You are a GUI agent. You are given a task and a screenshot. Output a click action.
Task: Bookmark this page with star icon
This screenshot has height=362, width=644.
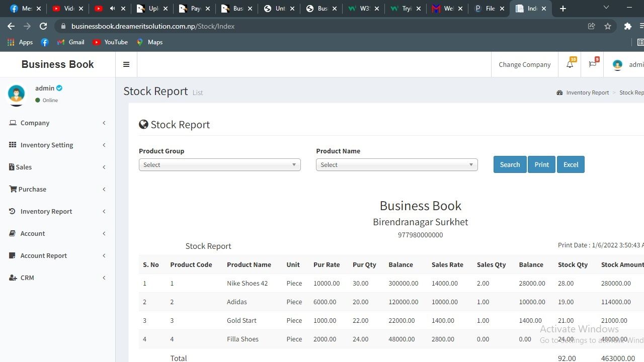click(608, 26)
